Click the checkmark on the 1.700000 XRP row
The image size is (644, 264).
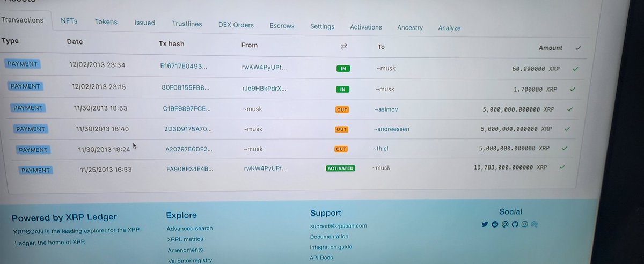coord(573,89)
